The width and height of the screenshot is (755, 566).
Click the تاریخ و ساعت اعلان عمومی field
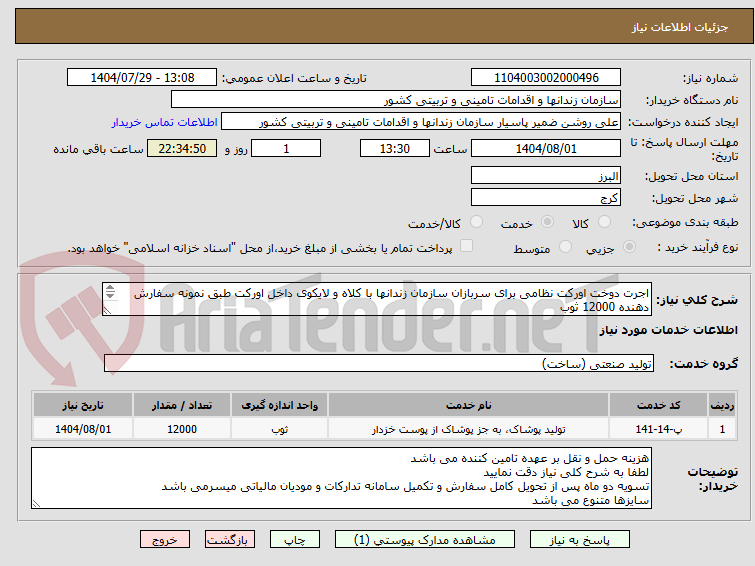tap(142, 78)
